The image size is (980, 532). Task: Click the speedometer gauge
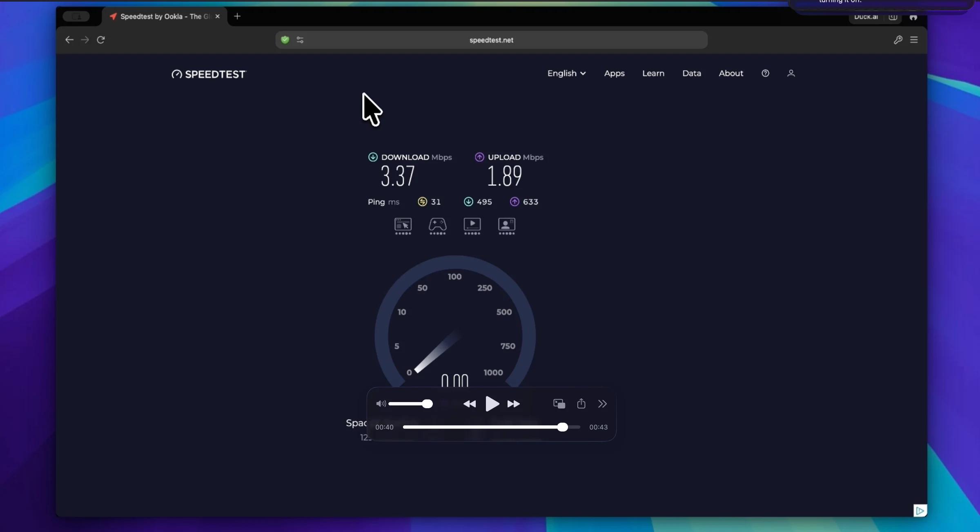coord(455,321)
